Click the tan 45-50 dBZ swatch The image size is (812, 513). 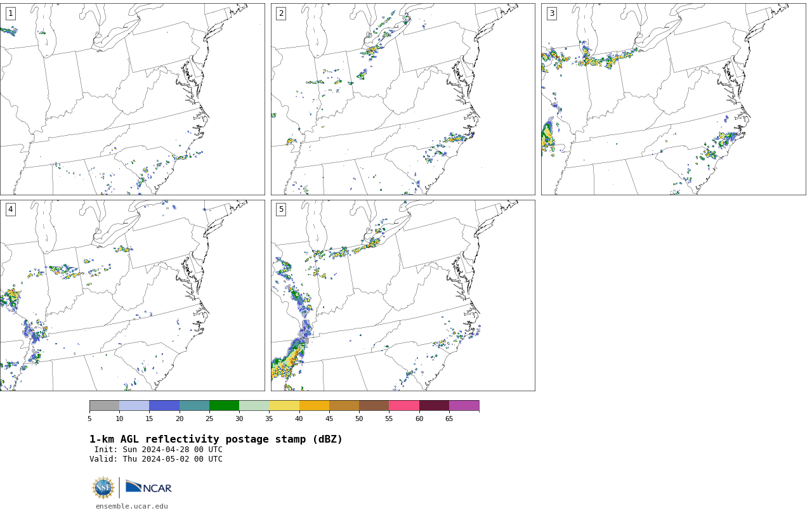(x=344, y=406)
